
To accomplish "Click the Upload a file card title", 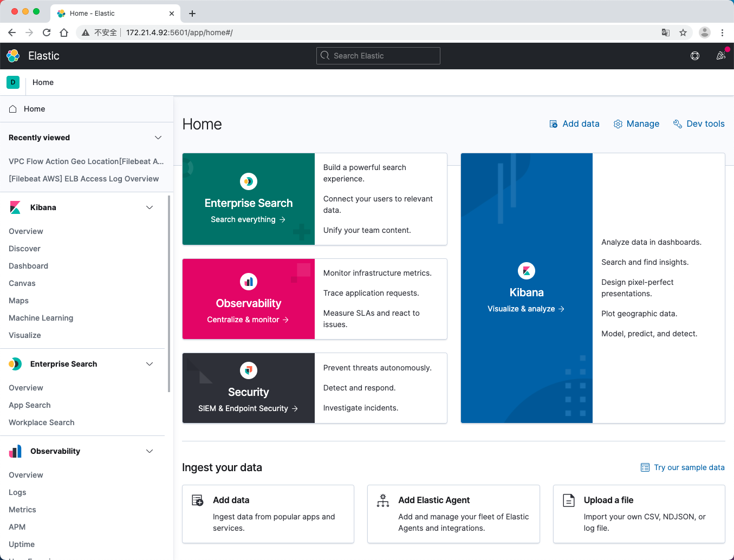I will [x=608, y=500].
